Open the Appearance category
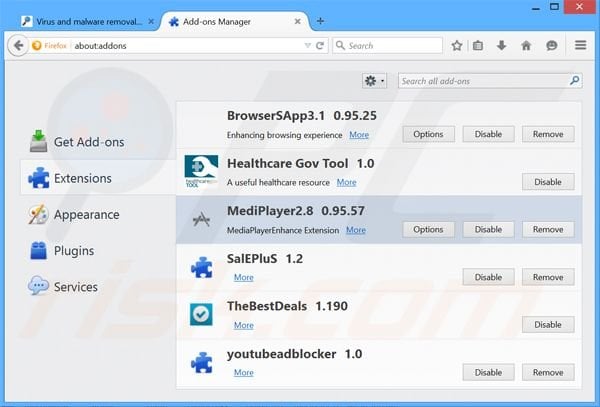 pos(98,215)
